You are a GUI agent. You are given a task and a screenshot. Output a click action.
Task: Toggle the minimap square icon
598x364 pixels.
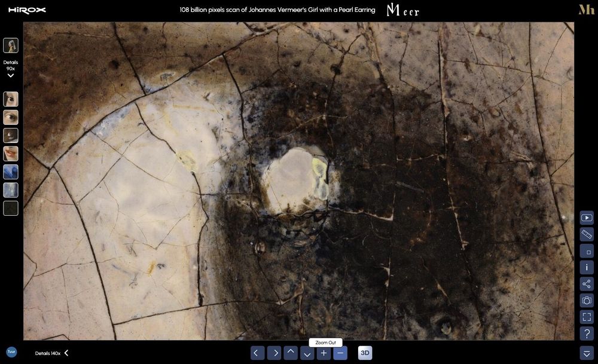[587, 251]
